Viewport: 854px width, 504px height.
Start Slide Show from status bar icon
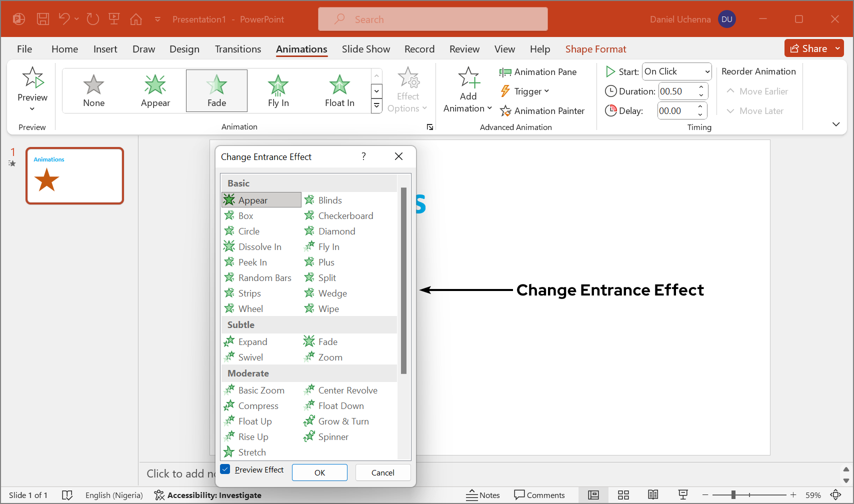tap(683, 495)
